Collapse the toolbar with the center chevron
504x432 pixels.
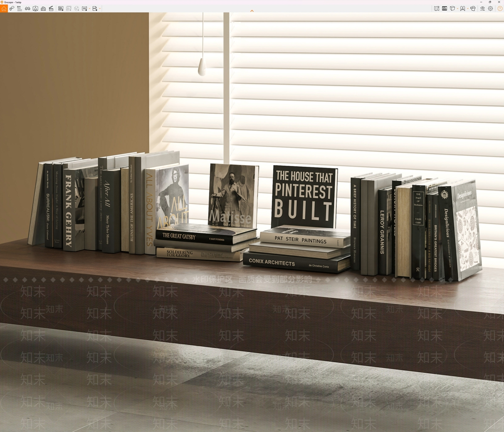point(252,11)
